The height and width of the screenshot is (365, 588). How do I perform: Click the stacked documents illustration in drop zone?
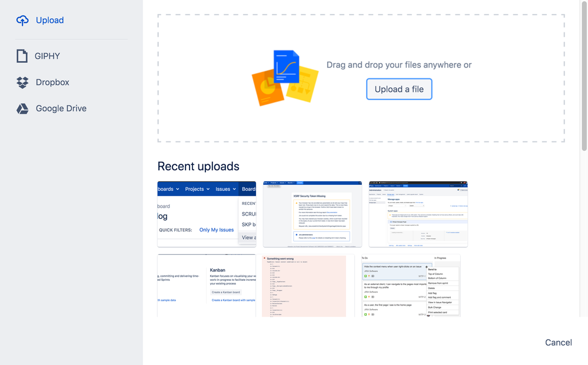[x=285, y=78]
